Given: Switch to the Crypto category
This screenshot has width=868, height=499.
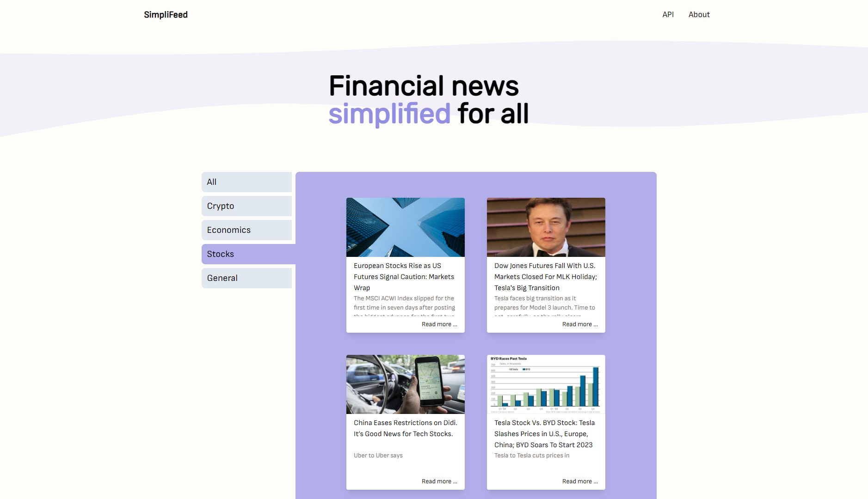Looking at the screenshot, I should 246,206.
